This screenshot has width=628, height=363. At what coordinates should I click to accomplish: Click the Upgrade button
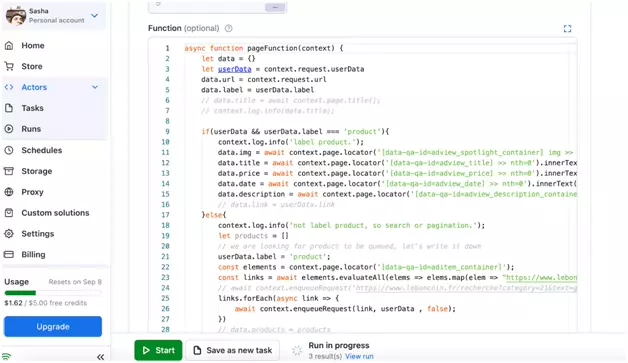click(53, 327)
